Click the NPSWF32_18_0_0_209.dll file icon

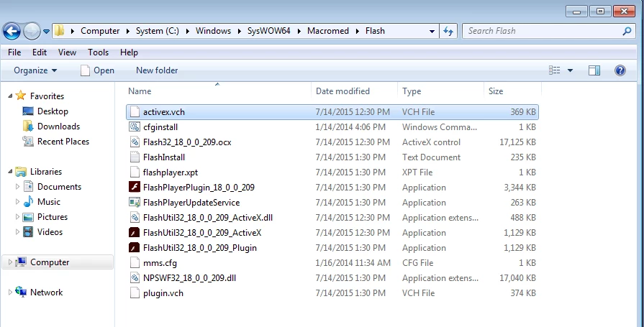135,277
